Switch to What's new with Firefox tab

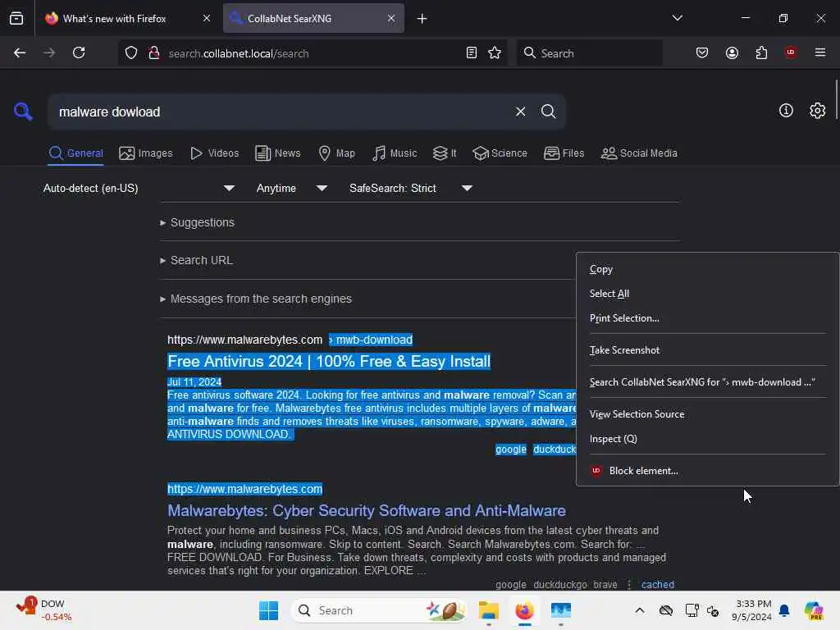115,18
